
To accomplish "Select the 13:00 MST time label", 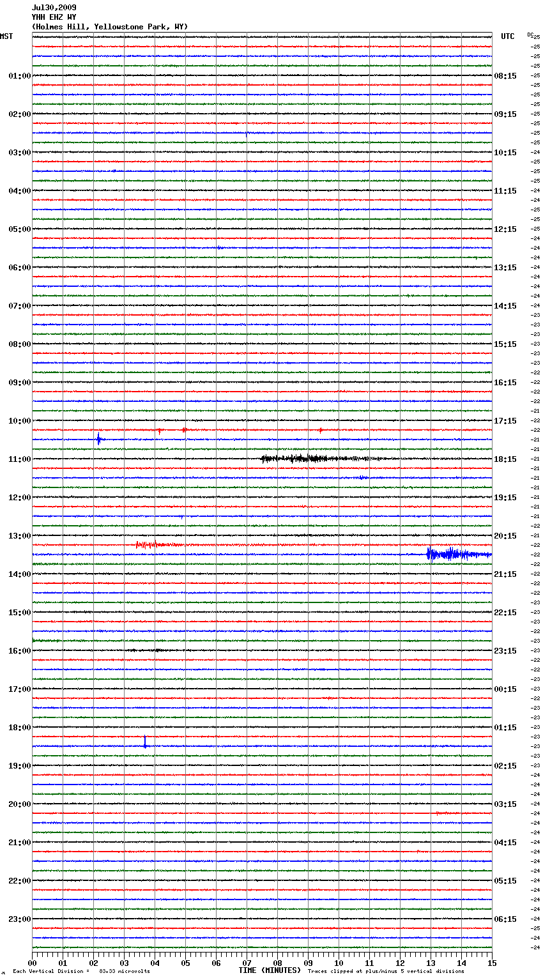I will point(20,536).
